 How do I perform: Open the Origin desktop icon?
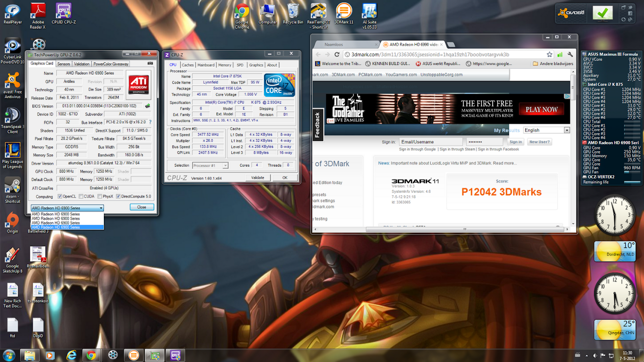[13, 222]
